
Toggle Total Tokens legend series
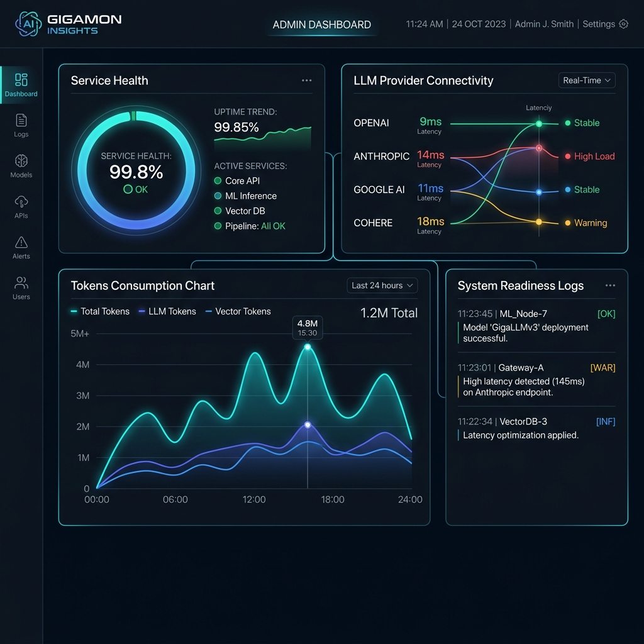point(100,311)
